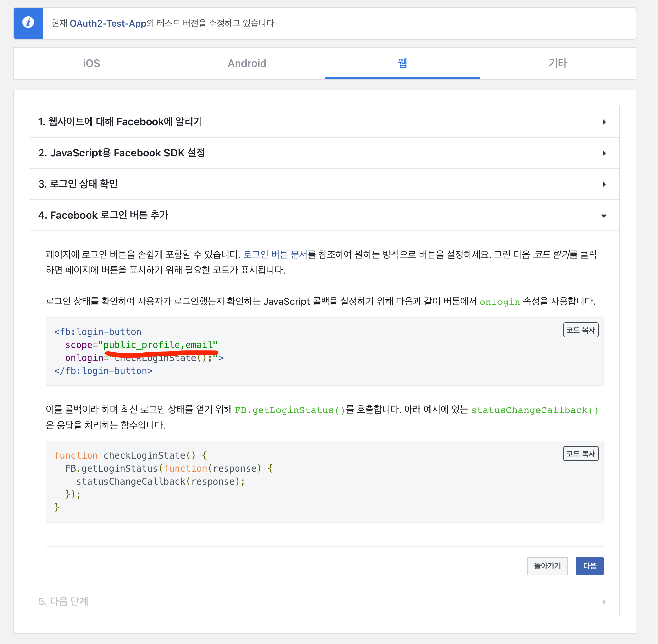Select the 웹 tab

click(x=402, y=63)
